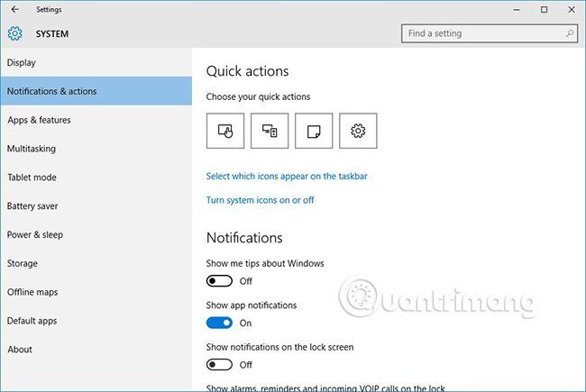
Task: Select the All settings gear quick action
Action: tap(358, 131)
